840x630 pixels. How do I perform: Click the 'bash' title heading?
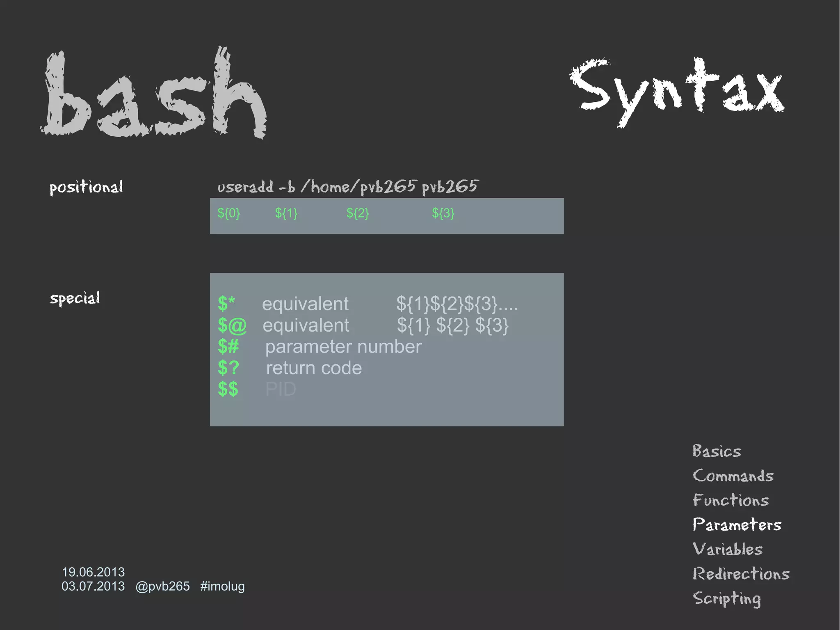[154, 93]
